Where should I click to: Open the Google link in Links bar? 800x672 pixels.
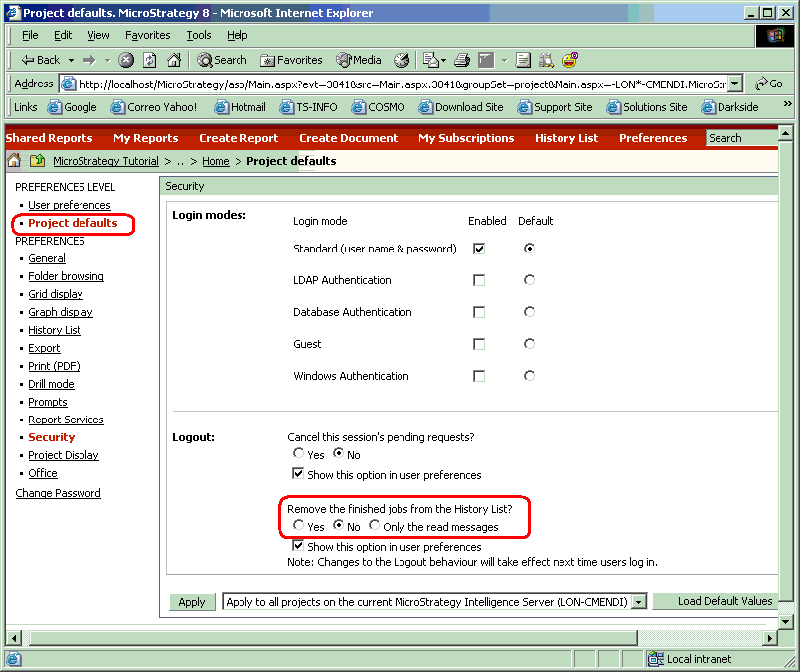click(72, 107)
